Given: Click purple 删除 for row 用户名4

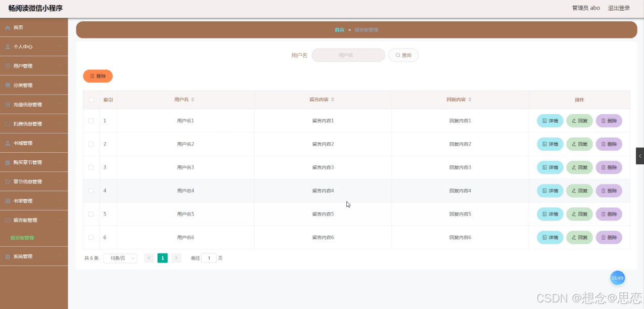Looking at the screenshot, I should coord(609,191).
